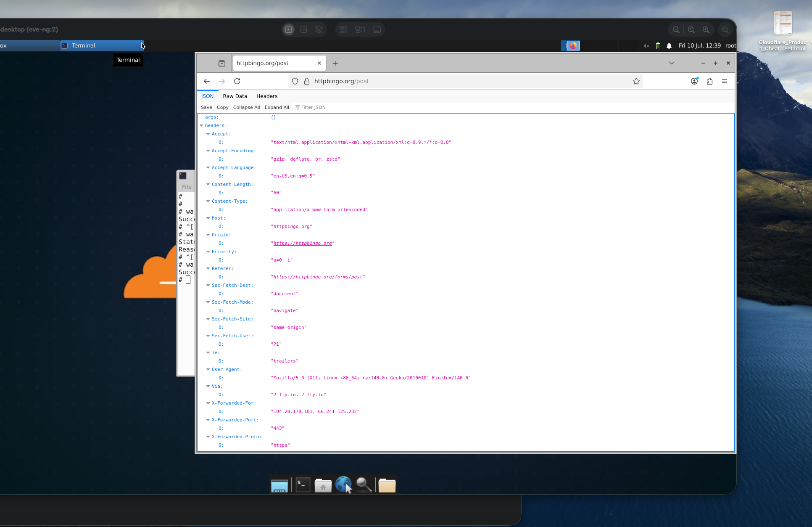Click Expand All in the JSON viewer
812x527 pixels.
pos(277,107)
